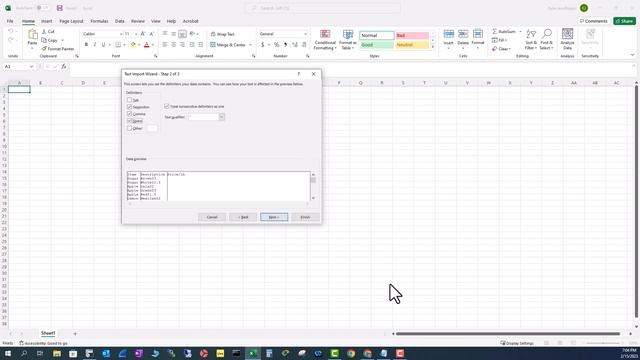Click Merge & Center
Viewport: 640px width, 360px height.
tap(228, 44)
